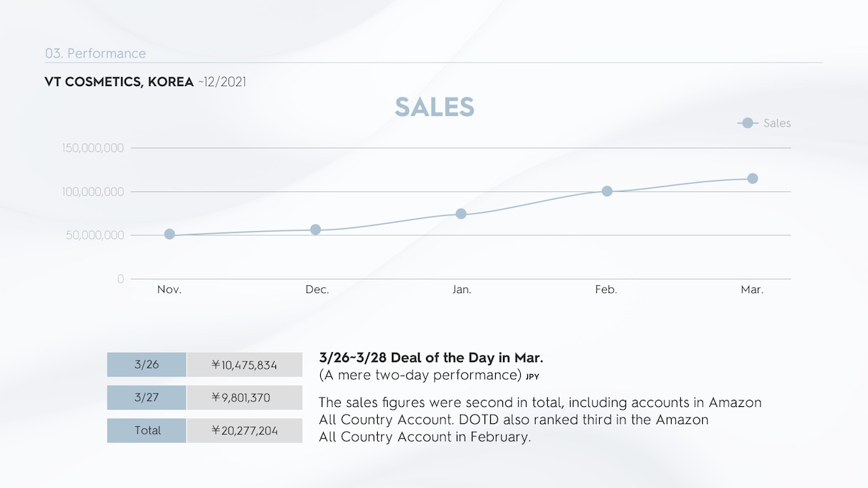The image size is (868, 488).
Task: Select the 'Mar.' month label
Action: click(752, 290)
